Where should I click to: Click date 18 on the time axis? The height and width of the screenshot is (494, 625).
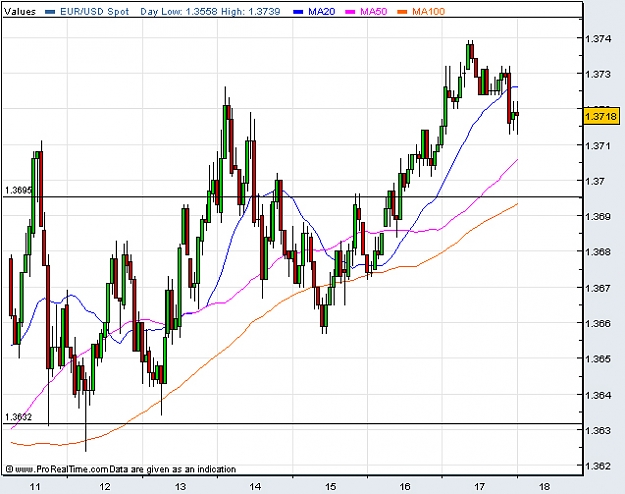(544, 486)
